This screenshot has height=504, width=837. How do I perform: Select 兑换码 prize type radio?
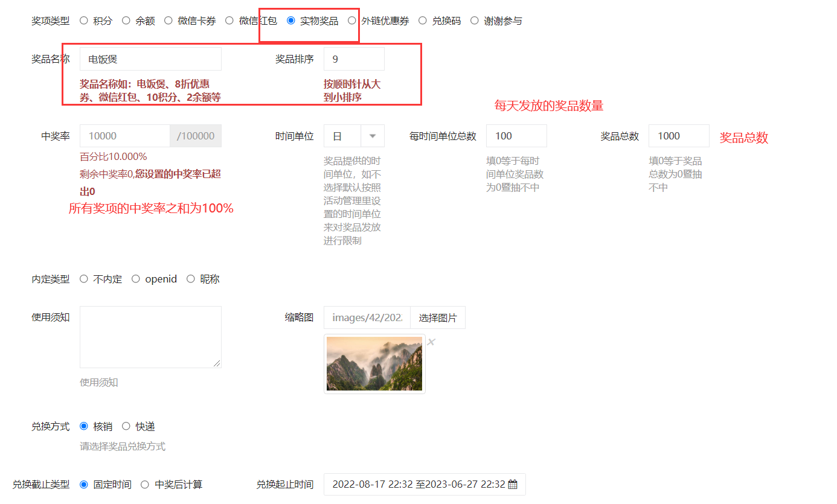(x=422, y=21)
